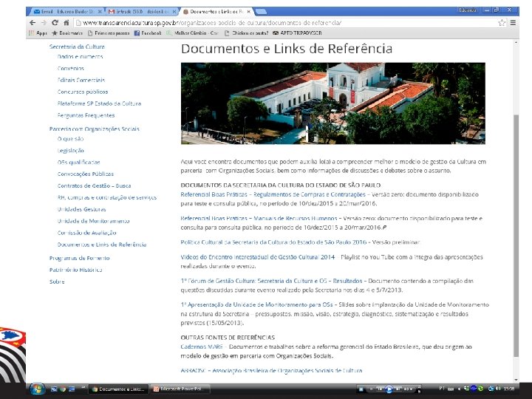Open Contratos de Gestão – Busca
Screen dimensions: 532x399
(94, 185)
